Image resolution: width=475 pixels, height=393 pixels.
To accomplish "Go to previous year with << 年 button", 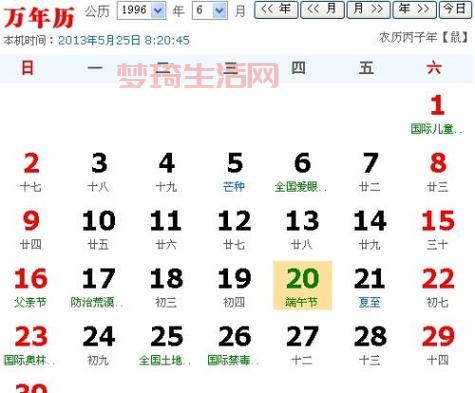I will pos(276,10).
